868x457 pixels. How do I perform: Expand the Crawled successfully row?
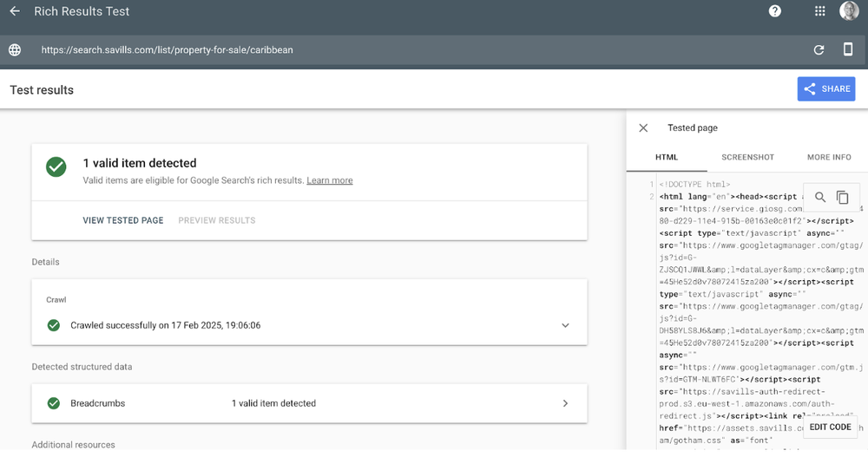(x=310, y=325)
